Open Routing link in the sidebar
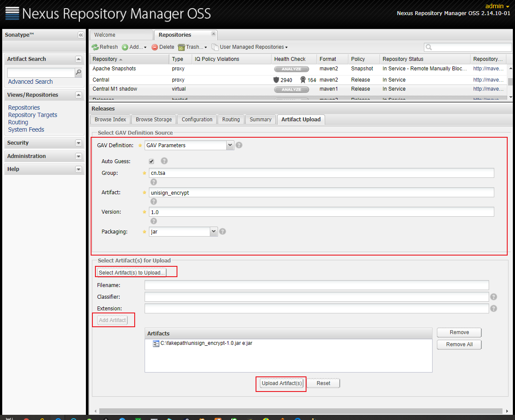 pos(18,122)
